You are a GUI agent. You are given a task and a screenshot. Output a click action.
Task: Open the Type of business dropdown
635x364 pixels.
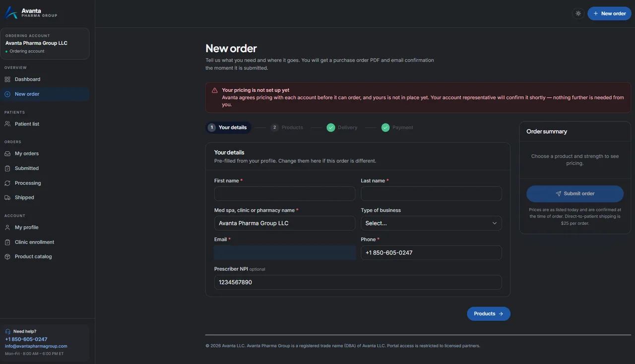coord(431,223)
